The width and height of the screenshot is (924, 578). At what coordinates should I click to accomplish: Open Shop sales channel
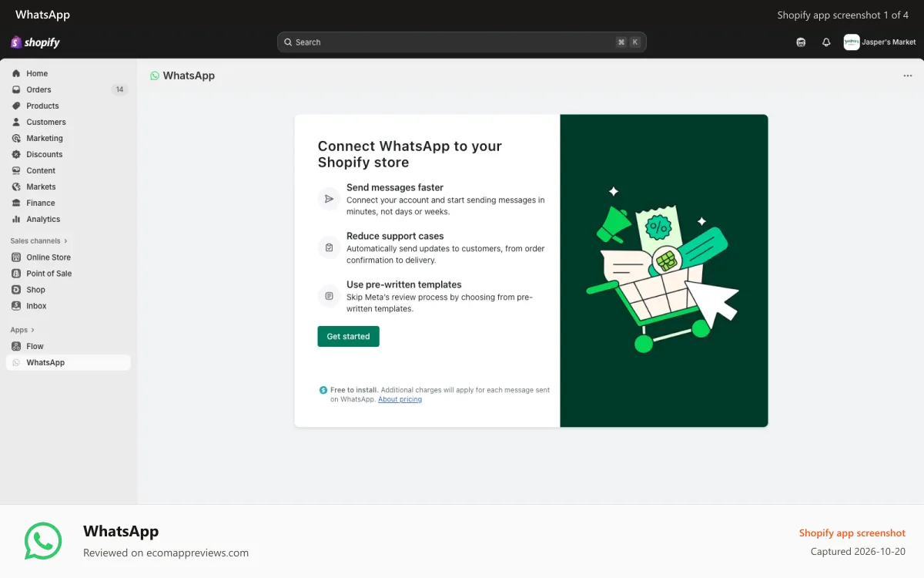coord(35,290)
